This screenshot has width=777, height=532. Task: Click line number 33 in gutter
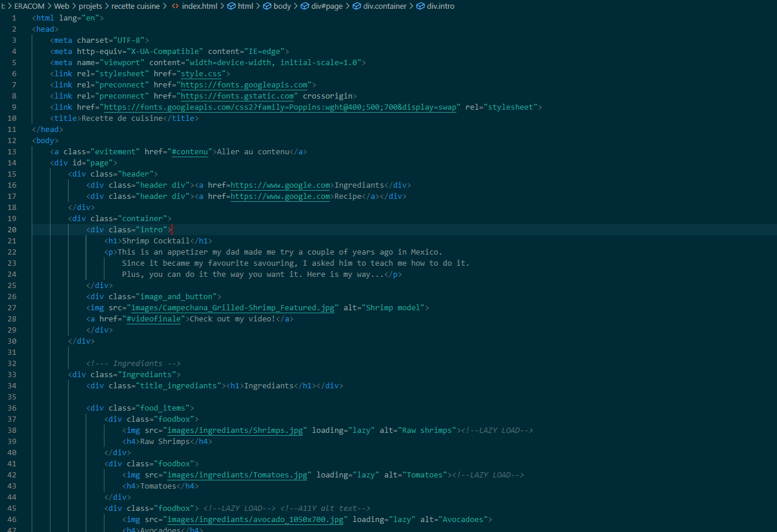[12, 375]
